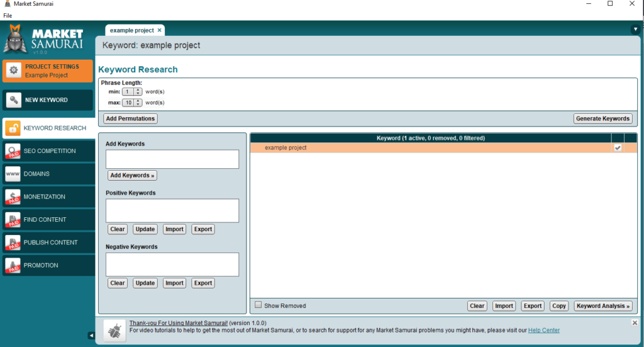The width and height of the screenshot is (644, 347).
Task: Open the Publish Content icon
Action: (13, 242)
